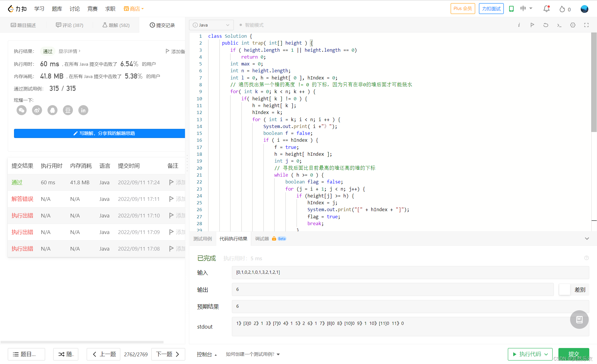The image size is (597, 364).
Task: Click the fullscreen editor icon
Action: [586, 25]
